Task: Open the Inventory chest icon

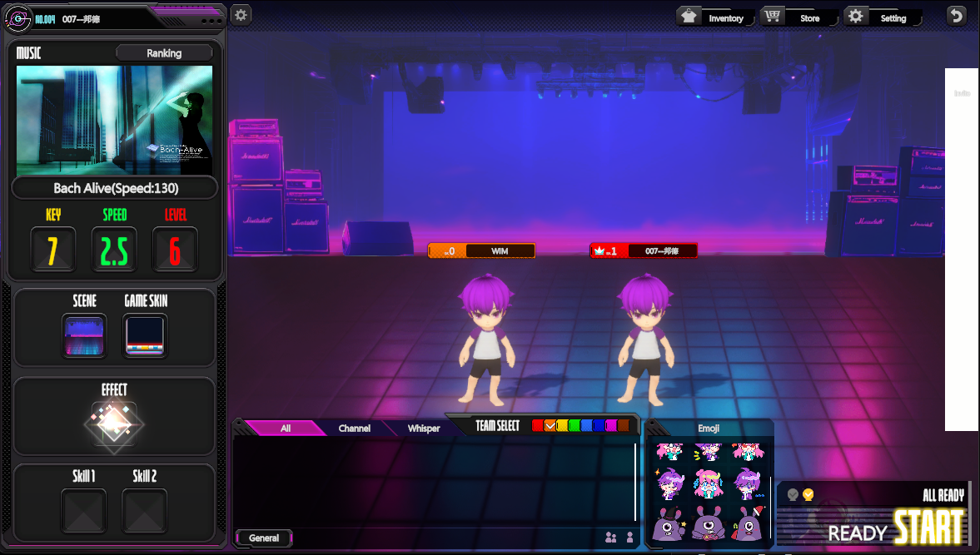Action: tap(689, 15)
